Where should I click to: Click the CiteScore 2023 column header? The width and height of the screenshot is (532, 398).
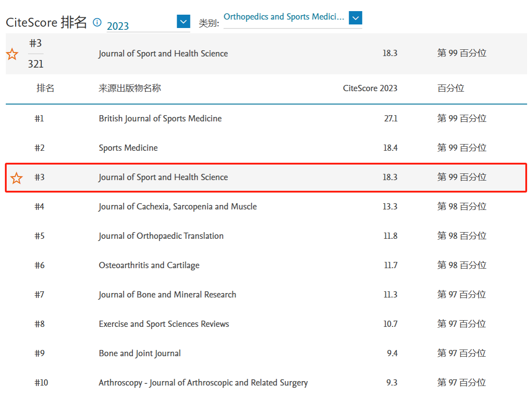(x=370, y=88)
